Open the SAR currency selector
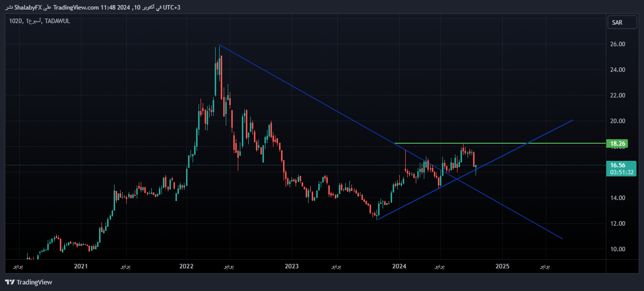644x291 pixels. (x=622, y=23)
